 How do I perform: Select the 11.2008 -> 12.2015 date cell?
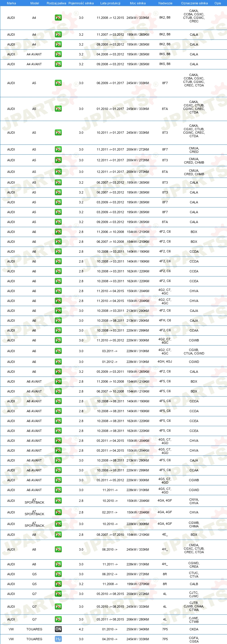pyautogui.click(x=110, y=18)
